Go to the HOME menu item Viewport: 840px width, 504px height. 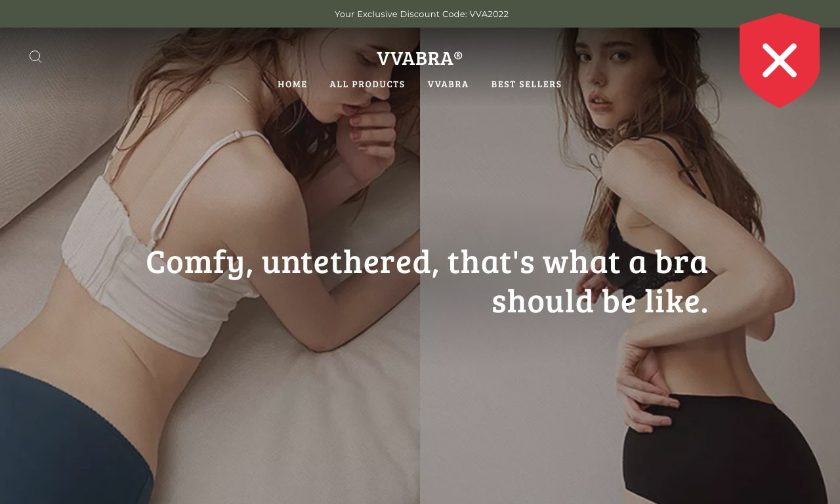pyautogui.click(x=292, y=84)
